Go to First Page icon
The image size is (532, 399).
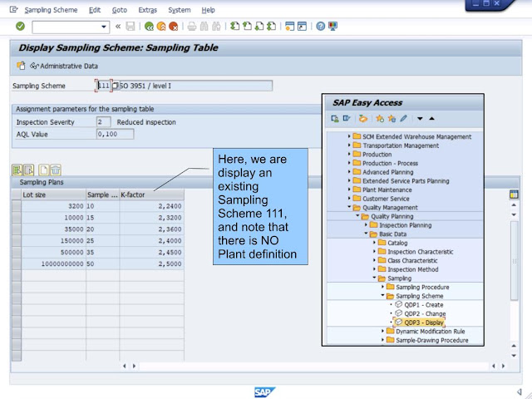click(234, 26)
